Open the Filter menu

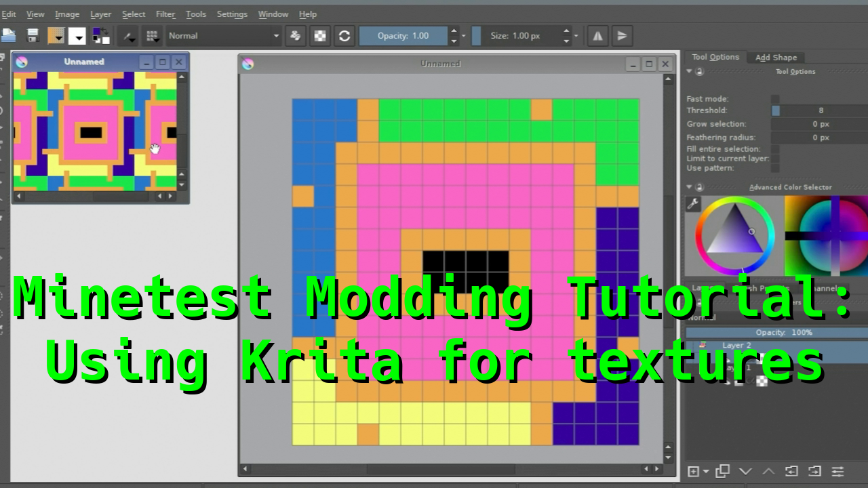click(x=165, y=14)
